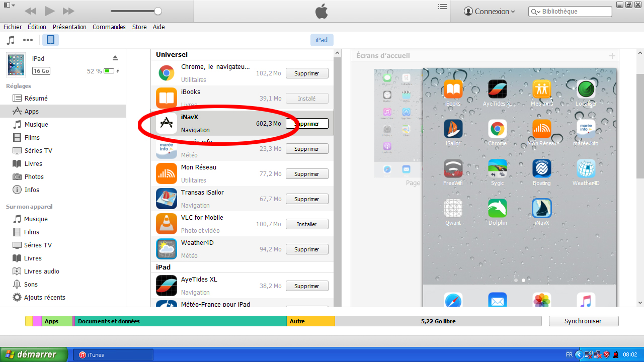Select Mon Réseau icon in the app list
This screenshot has width=644, height=362.
(166, 174)
